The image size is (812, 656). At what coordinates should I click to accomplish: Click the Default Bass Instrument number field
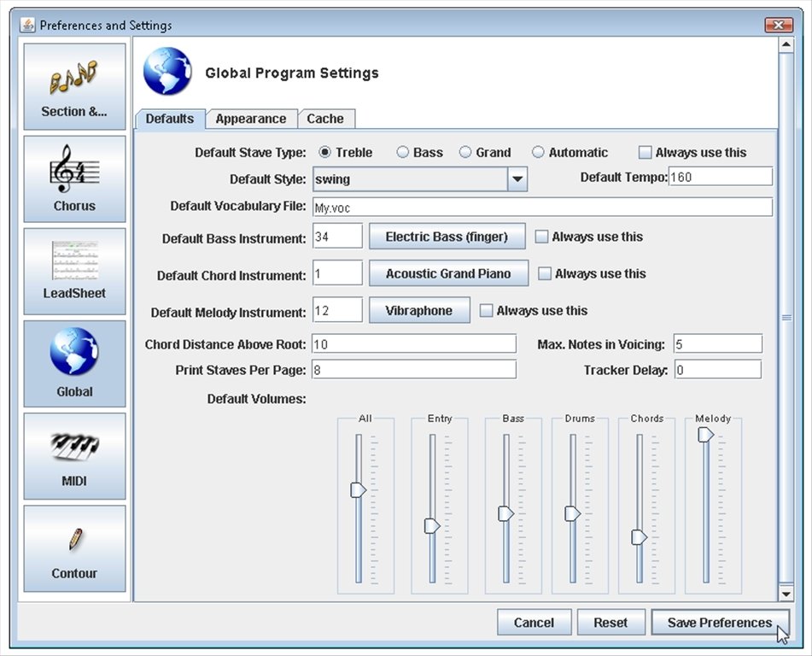click(x=337, y=237)
